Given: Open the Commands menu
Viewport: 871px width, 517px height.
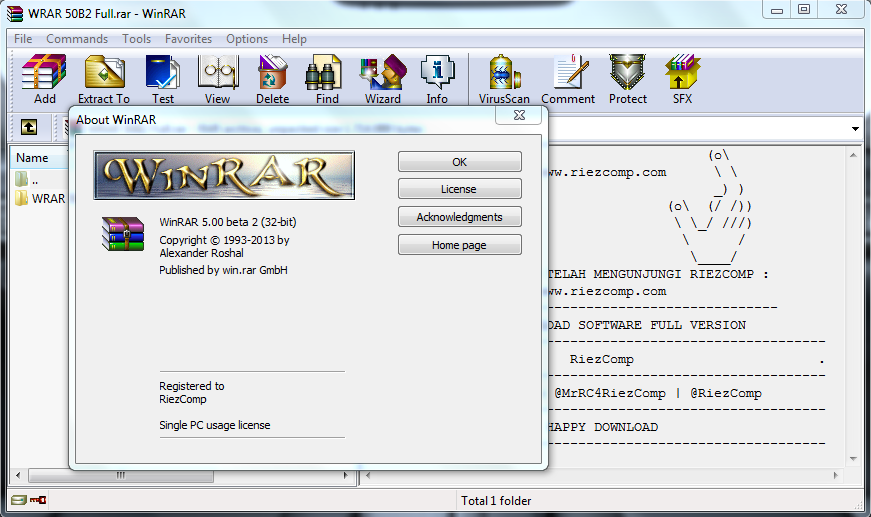Looking at the screenshot, I should [x=77, y=39].
